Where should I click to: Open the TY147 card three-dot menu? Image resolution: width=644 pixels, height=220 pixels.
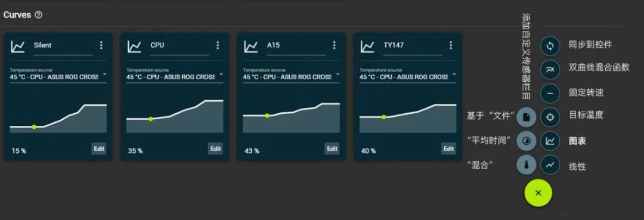pos(451,45)
